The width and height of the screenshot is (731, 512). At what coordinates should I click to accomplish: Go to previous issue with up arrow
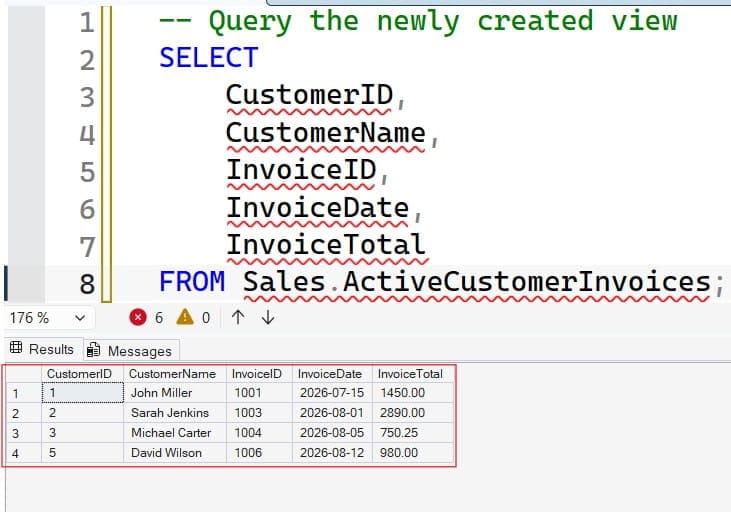pos(238,318)
